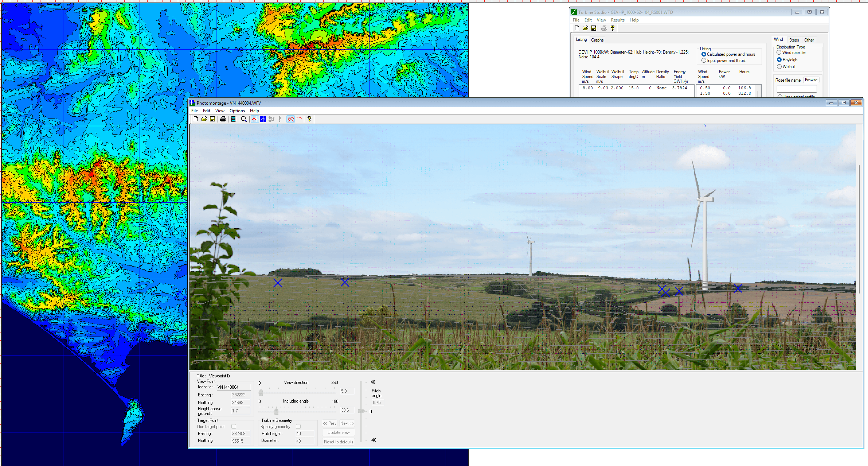
Task: Open Photomontage File menu
Action: pos(195,111)
